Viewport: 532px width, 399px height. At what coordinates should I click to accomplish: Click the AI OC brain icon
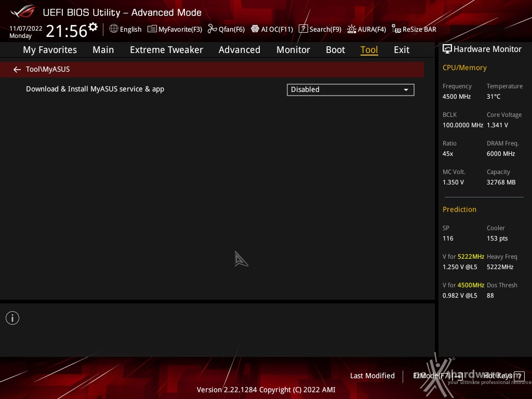pyautogui.click(x=255, y=29)
